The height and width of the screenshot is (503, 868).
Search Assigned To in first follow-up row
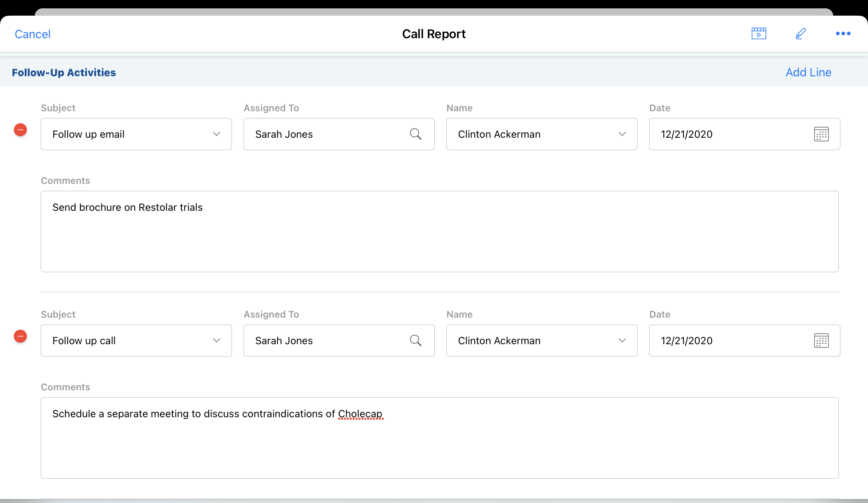415,134
